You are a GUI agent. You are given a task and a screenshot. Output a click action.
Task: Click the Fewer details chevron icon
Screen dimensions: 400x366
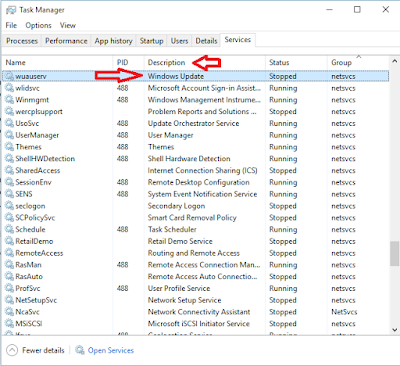click(12, 350)
